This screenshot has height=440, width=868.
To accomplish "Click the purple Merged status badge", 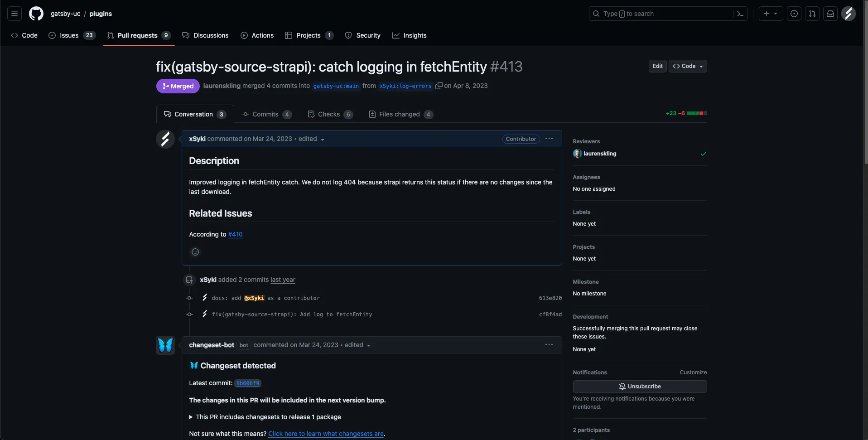I will coord(178,86).
